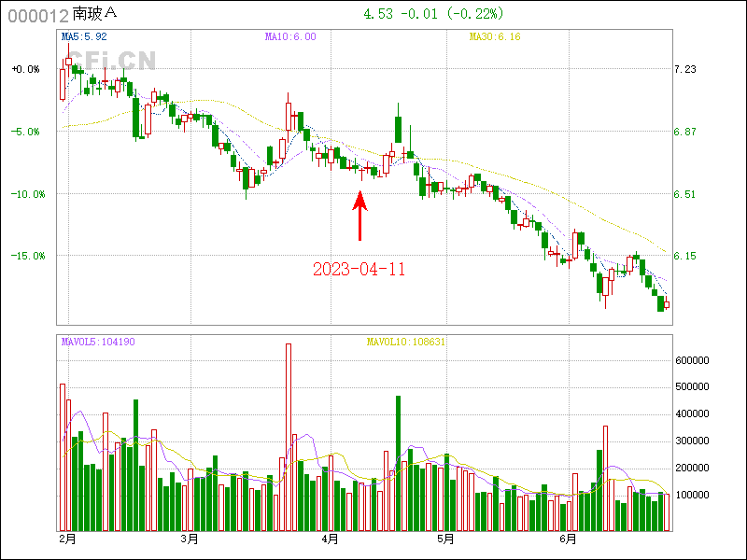Click the 2023-04-11 date annotation
The height and width of the screenshot is (560, 747).
[x=359, y=269]
